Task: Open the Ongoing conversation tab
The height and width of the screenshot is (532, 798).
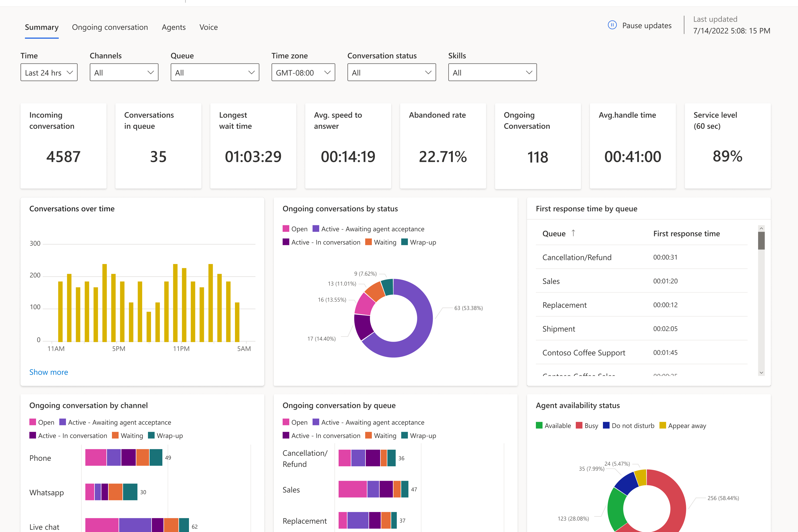Action: tap(110, 27)
